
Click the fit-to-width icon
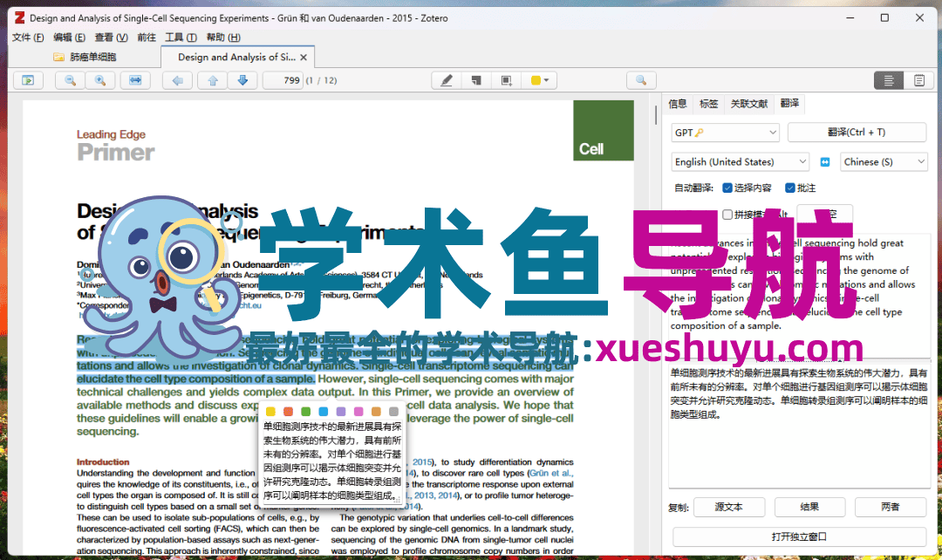(135, 80)
